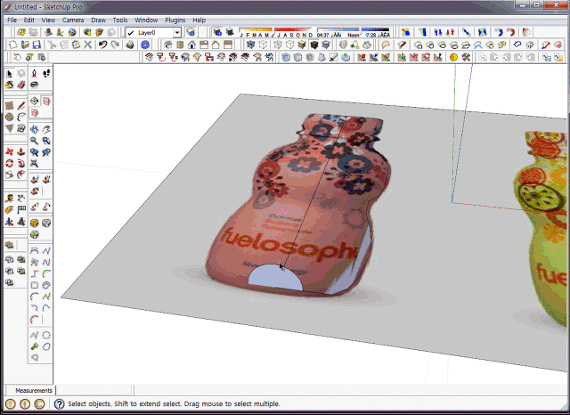Choose the Walk footprints tool
Viewport: 570px width, 415px height.
tap(46, 74)
